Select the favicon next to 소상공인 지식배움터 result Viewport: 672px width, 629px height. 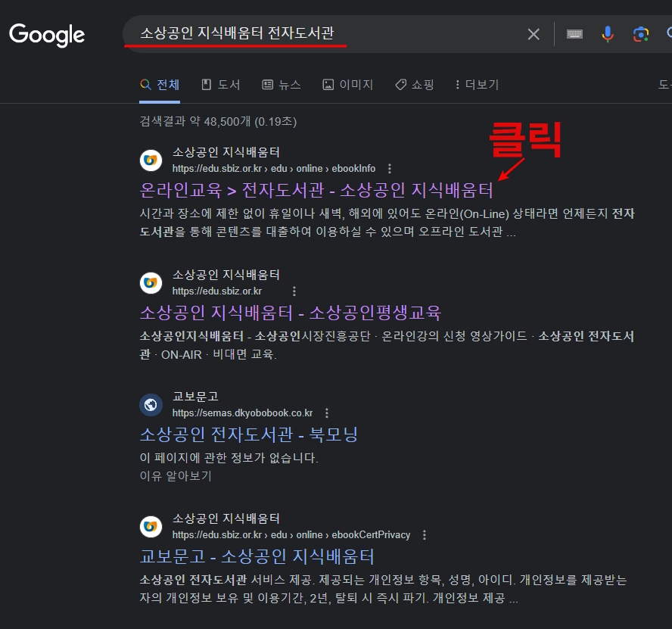pos(151,160)
